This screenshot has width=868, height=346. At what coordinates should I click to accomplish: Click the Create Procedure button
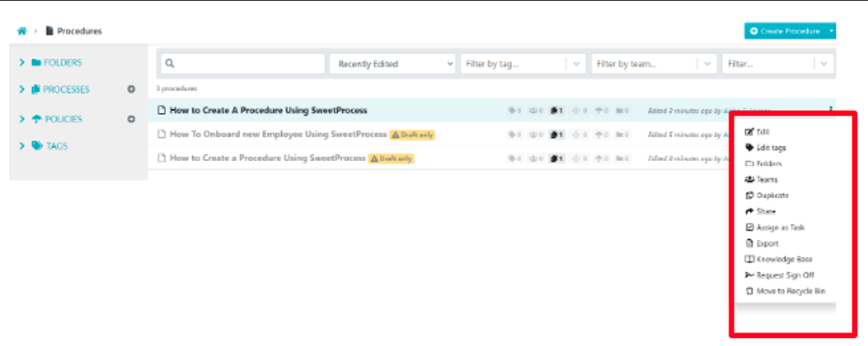pos(785,31)
